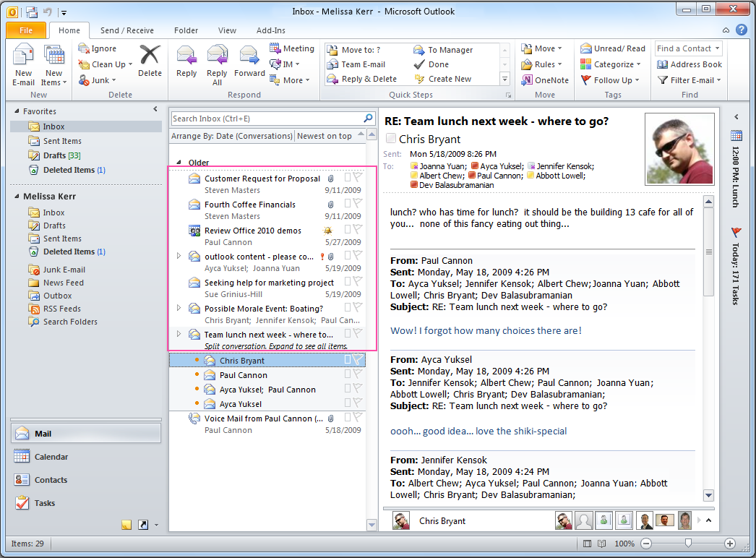The height and width of the screenshot is (558, 756).
Task: Open the Clean Up dropdown
Action: (106, 64)
